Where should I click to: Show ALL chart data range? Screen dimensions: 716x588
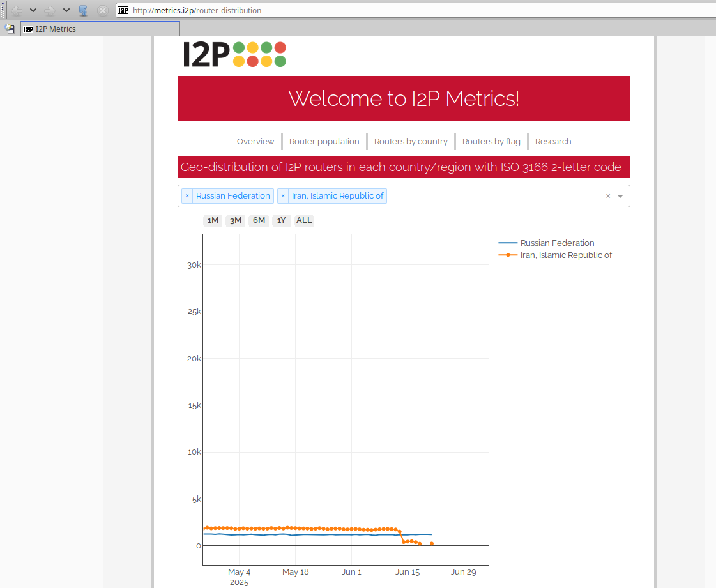pos(304,220)
